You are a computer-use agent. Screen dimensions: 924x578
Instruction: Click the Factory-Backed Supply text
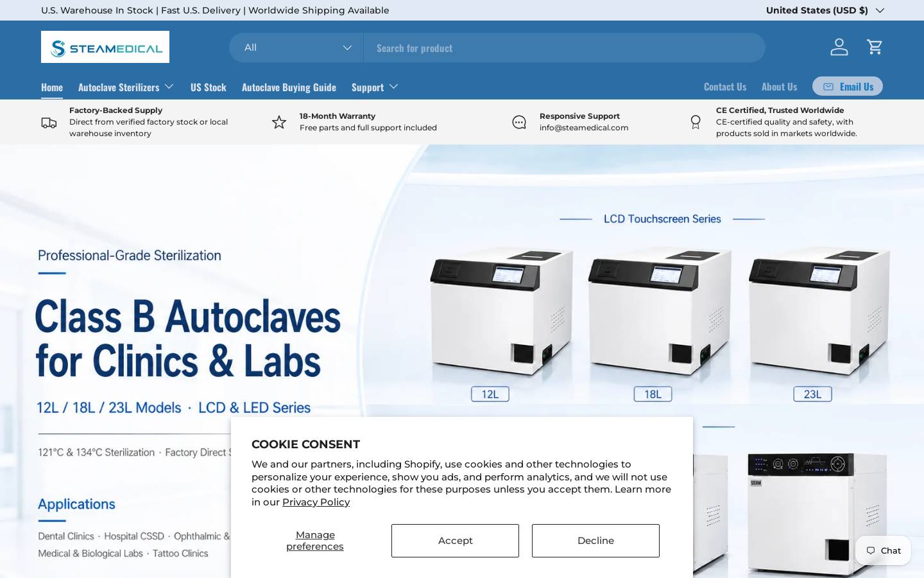coord(116,110)
